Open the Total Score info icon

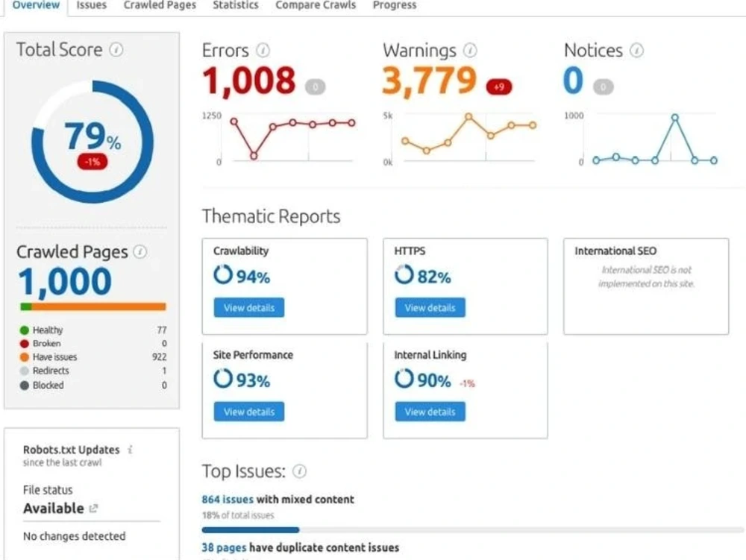pyautogui.click(x=116, y=49)
